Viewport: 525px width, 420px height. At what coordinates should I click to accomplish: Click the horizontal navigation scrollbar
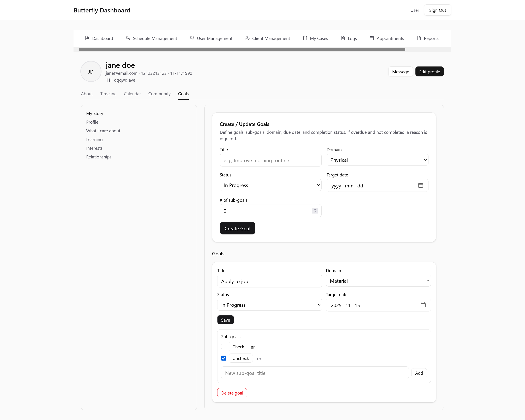(242, 49)
